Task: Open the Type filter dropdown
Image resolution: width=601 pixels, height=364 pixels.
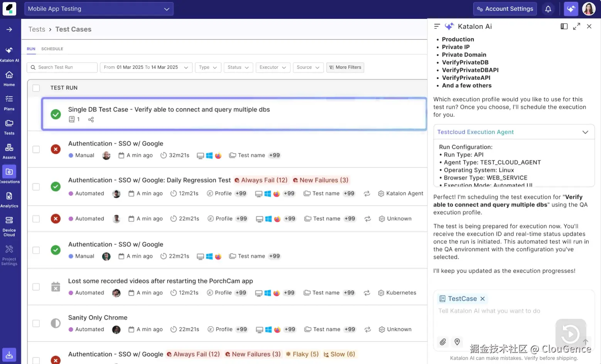Action: pos(208,67)
